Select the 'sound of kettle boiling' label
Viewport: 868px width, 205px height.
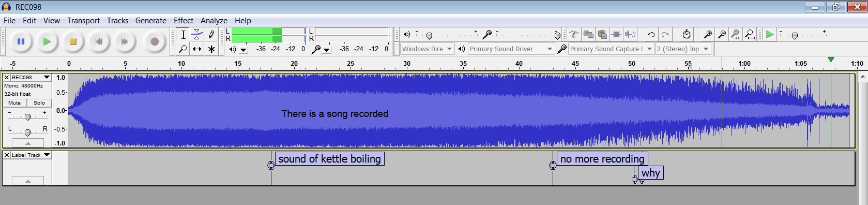click(x=330, y=159)
